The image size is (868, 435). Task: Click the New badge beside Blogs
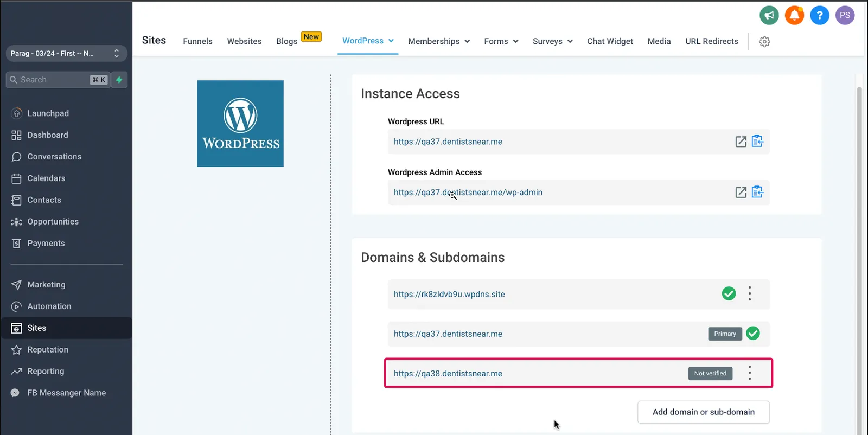(311, 37)
